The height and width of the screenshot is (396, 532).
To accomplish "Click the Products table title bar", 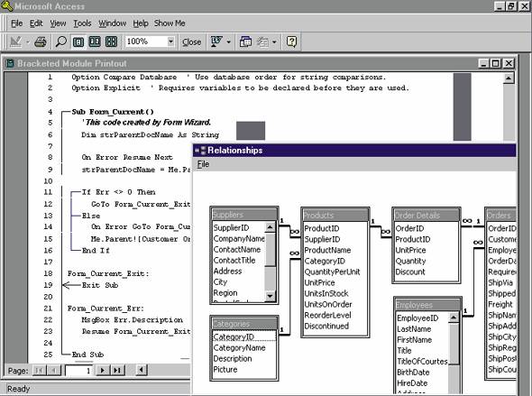I will click(x=335, y=215).
